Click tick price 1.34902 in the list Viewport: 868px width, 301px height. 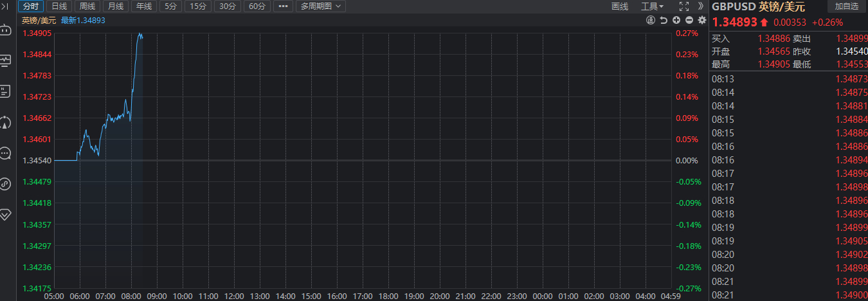851,254
